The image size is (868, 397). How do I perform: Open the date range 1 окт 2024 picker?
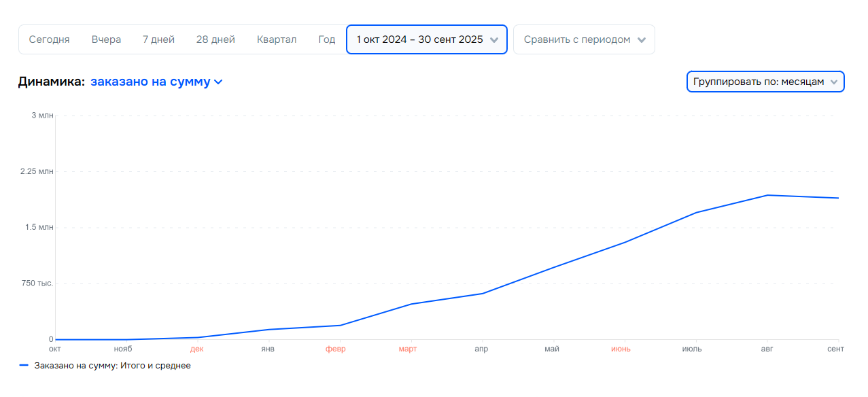click(419, 39)
